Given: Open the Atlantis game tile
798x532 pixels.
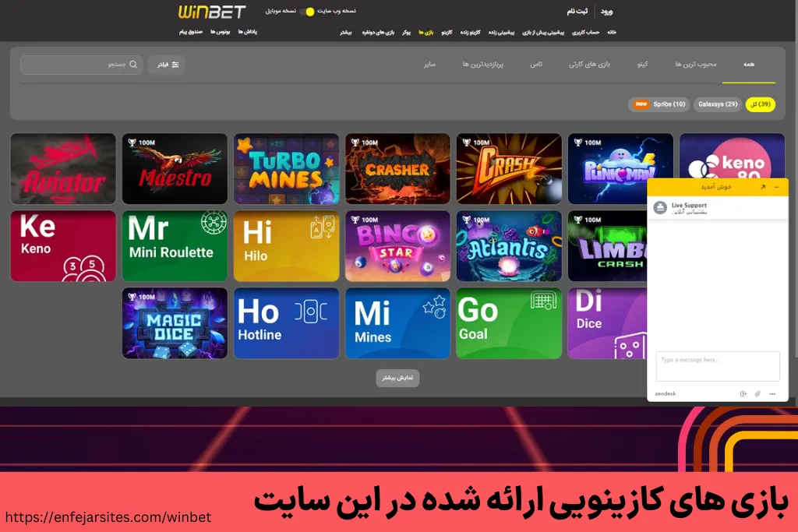Looking at the screenshot, I should [509, 246].
